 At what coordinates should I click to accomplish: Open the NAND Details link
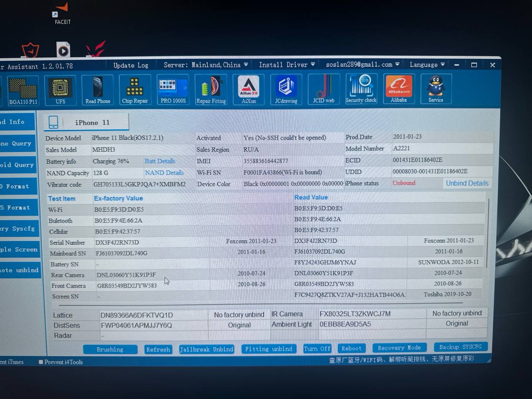click(164, 172)
